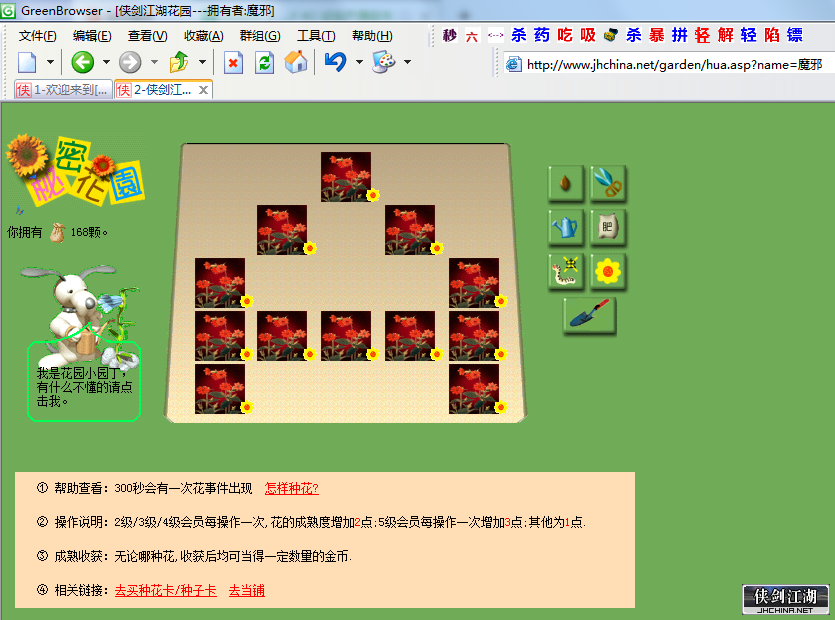Click the 拼 shortcut in links bar
The height and width of the screenshot is (620, 835).
click(x=680, y=35)
